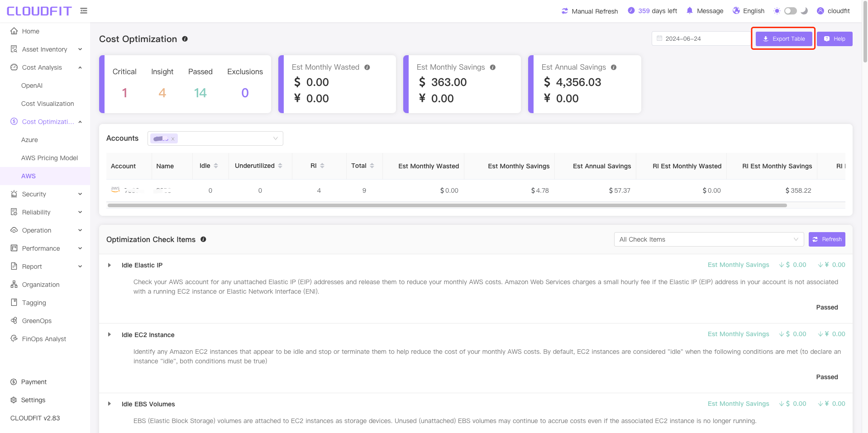The width and height of the screenshot is (868, 433).
Task: Expand the Security menu
Action: pos(80,194)
